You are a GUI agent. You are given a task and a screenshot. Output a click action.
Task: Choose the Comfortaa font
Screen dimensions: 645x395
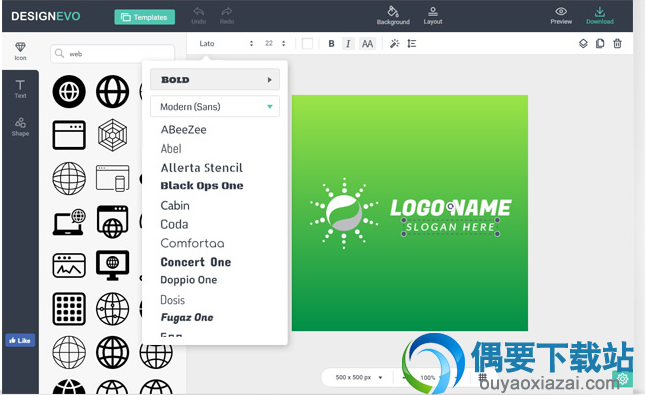point(192,243)
